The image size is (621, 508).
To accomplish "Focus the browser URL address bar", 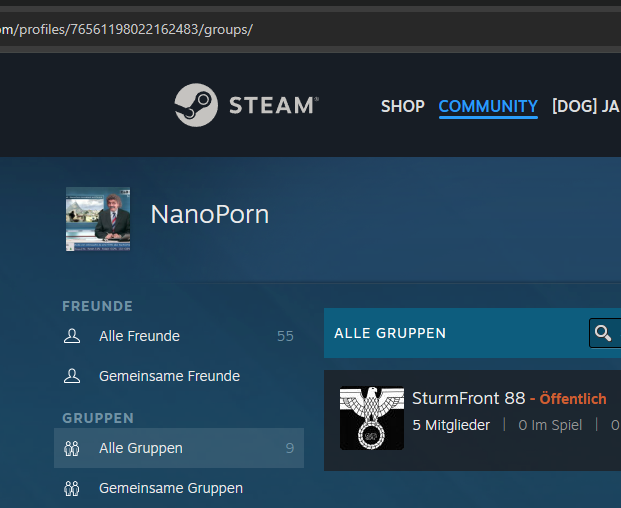I will 300,28.
